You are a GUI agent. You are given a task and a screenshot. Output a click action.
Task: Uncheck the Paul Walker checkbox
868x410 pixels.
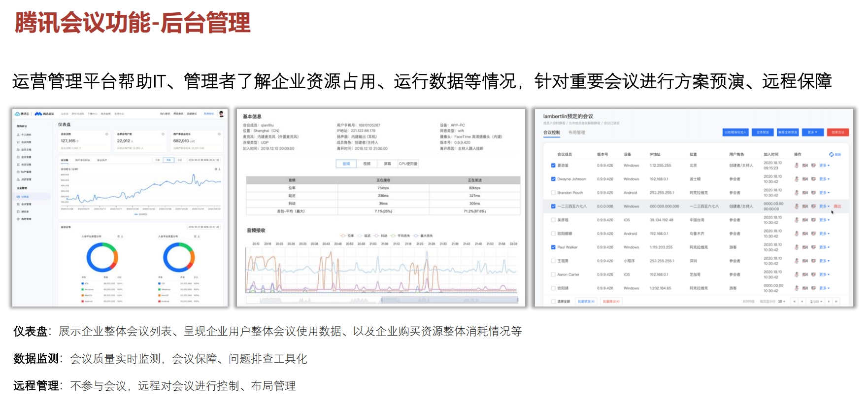pyautogui.click(x=553, y=247)
